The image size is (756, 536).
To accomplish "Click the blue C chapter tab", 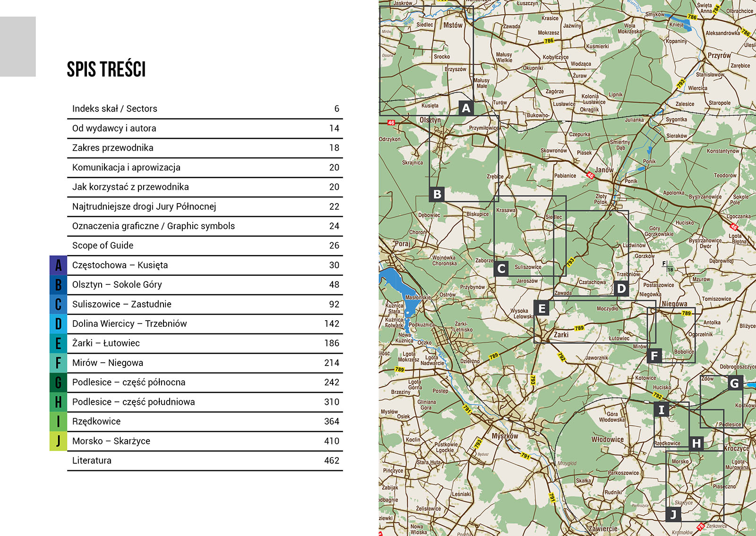I will coord(58,305).
